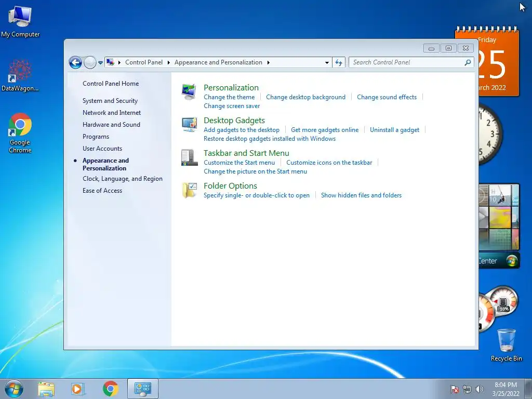
Task: Open Clock, Language, and Region
Action: tap(123, 179)
